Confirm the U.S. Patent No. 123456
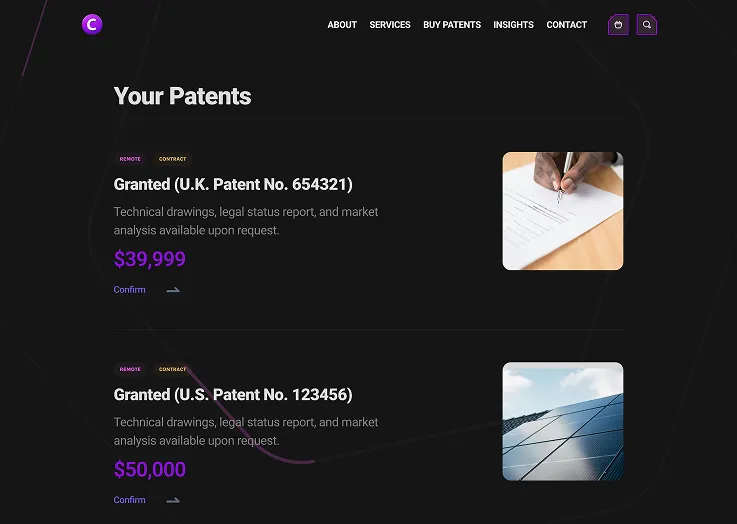This screenshot has height=524, width=737. [x=130, y=500]
